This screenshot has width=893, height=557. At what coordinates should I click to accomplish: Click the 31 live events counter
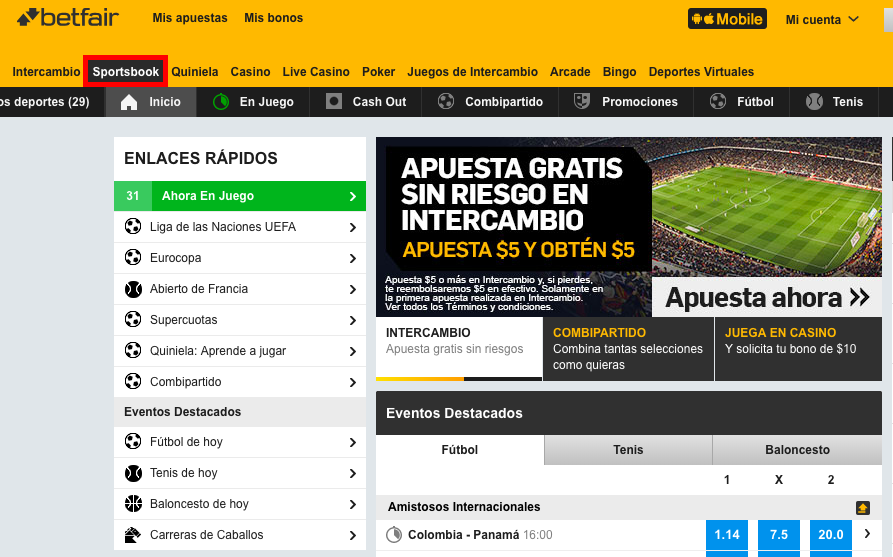pyautogui.click(x=133, y=196)
